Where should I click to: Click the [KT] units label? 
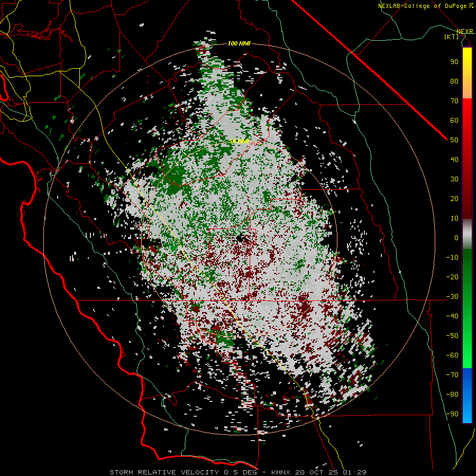point(452,36)
